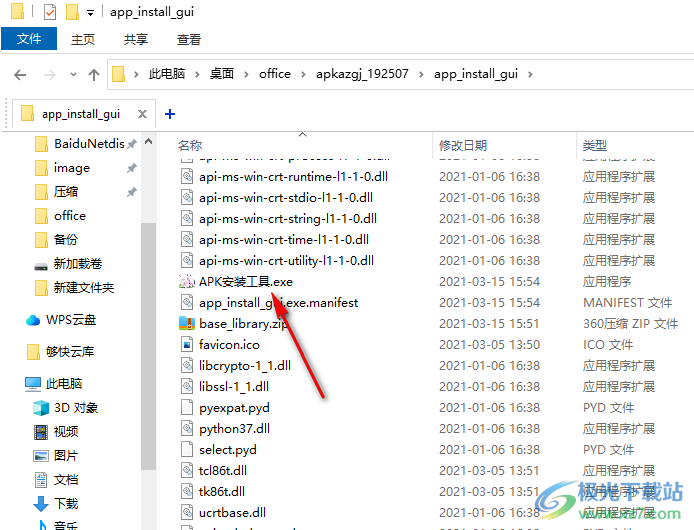The width and height of the screenshot is (694, 530).
Task: Switch to the 主页 ribbon tab
Action: [83, 40]
